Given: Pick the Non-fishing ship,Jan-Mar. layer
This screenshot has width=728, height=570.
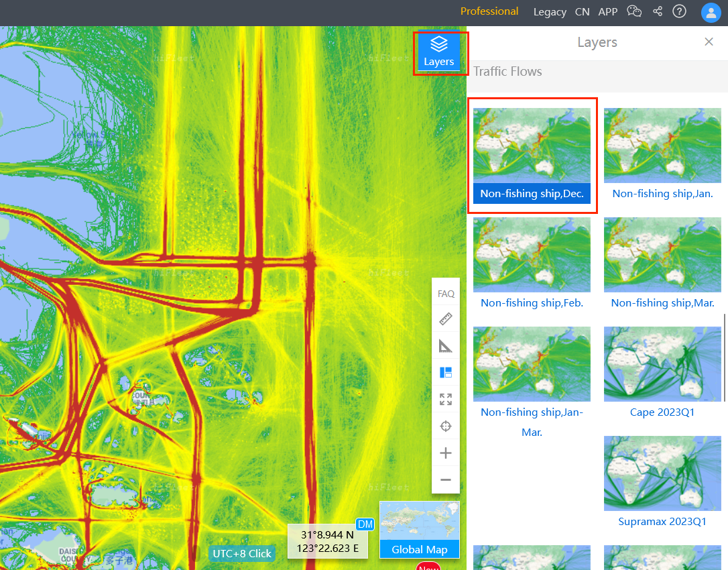Looking at the screenshot, I should (532, 384).
